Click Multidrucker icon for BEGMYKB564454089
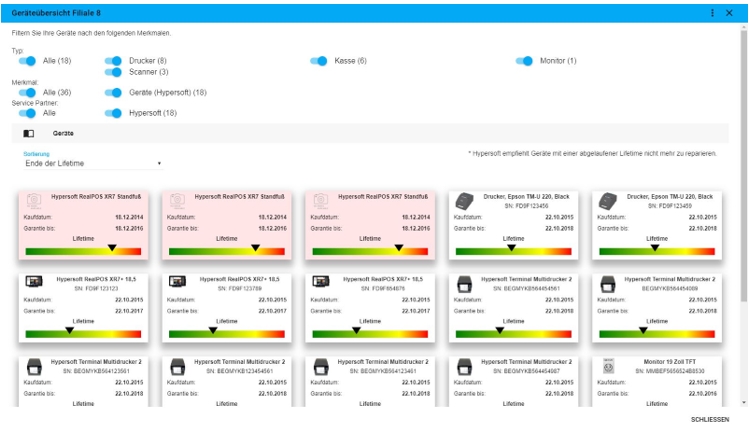The height and width of the screenshot is (425, 750). [608, 284]
